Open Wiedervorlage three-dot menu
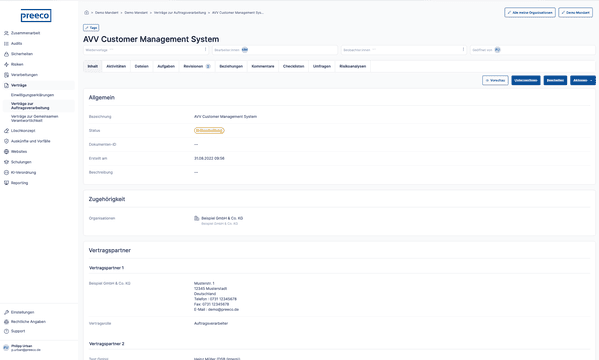 [206, 50]
